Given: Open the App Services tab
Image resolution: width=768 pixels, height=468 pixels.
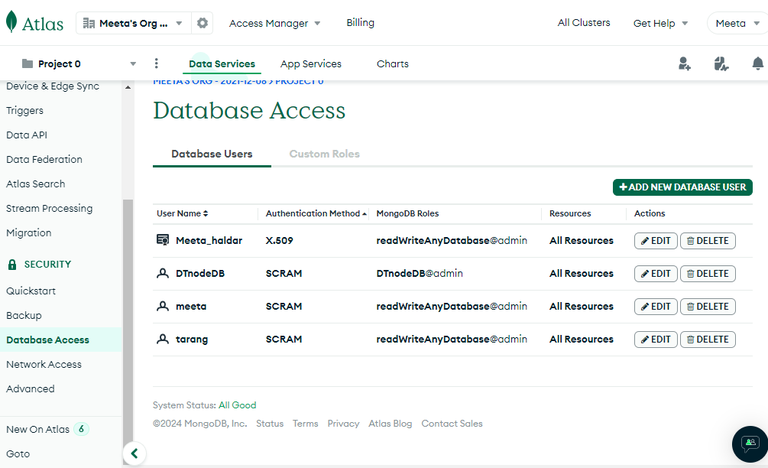Looking at the screenshot, I should coord(310,64).
